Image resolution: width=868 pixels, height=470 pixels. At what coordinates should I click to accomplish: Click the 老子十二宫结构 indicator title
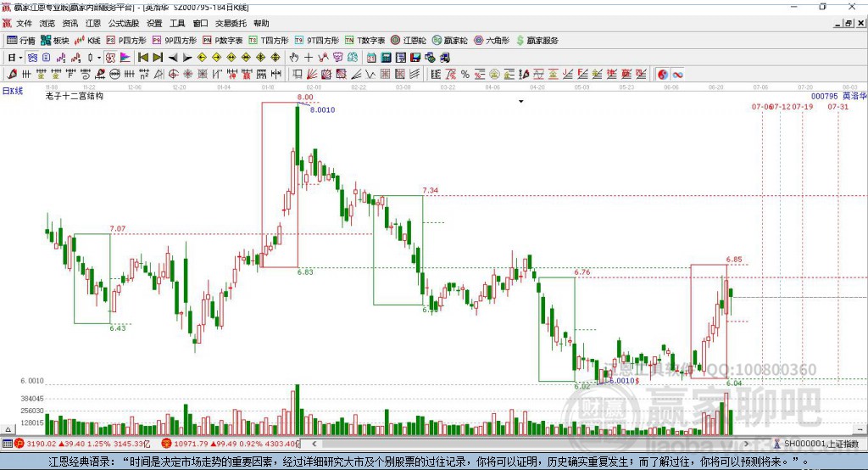coord(75,96)
